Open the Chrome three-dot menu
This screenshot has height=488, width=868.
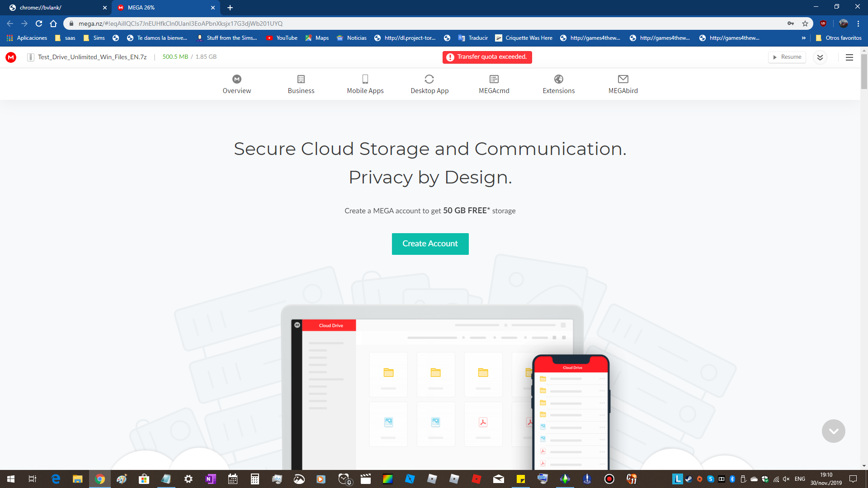[x=858, y=23]
